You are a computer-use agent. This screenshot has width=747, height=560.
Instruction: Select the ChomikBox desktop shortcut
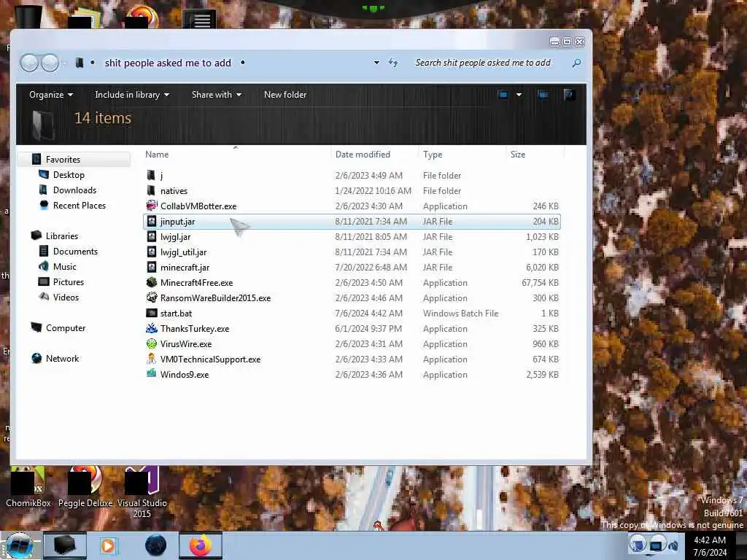[28, 487]
